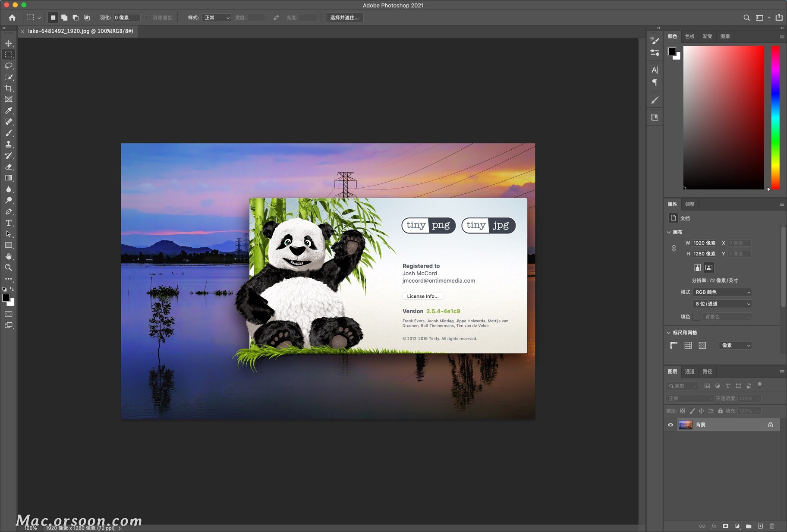Click the 羽化 feather input field
The width and height of the screenshot is (787, 532).
point(127,18)
